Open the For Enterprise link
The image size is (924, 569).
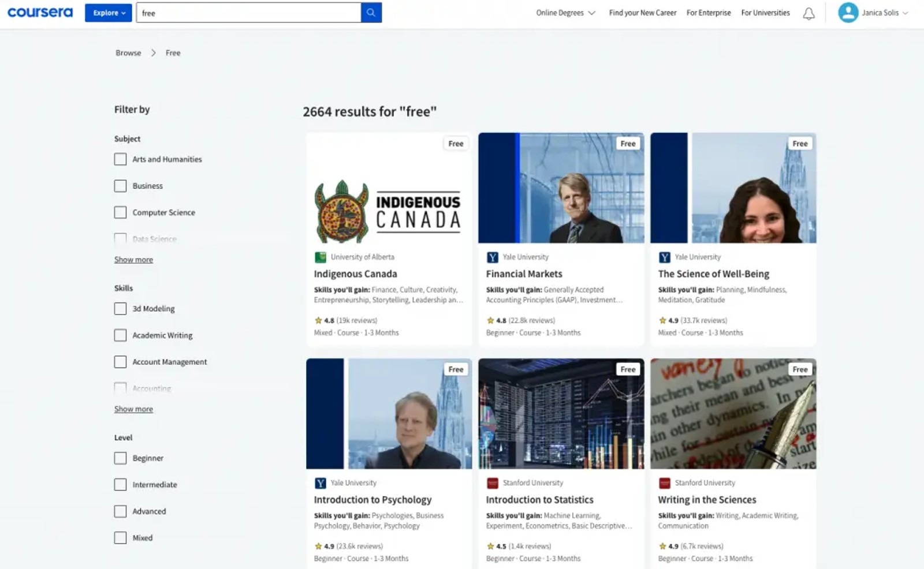tap(709, 13)
